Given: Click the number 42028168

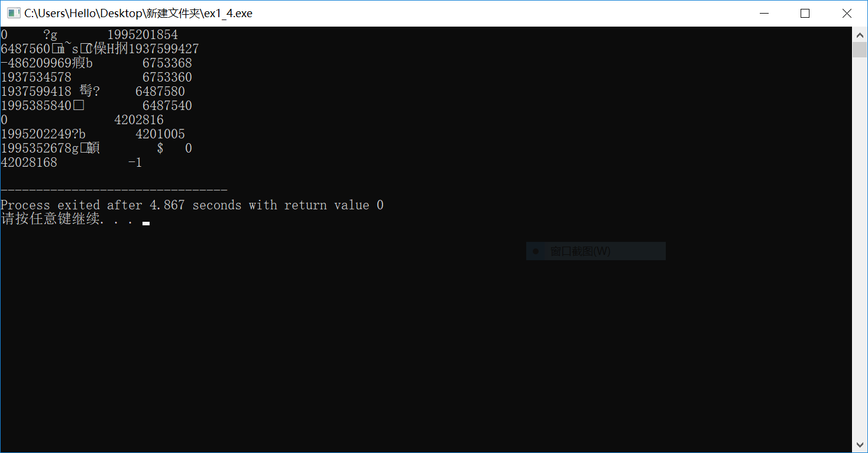Looking at the screenshot, I should [x=29, y=163].
